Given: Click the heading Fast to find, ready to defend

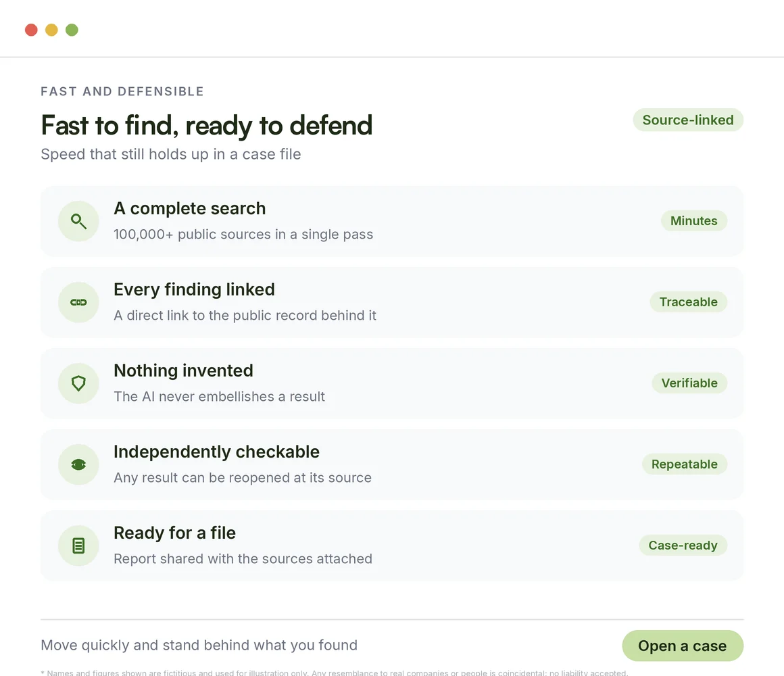Looking at the screenshot, I should pyautogui.click(x=207, y=125).
